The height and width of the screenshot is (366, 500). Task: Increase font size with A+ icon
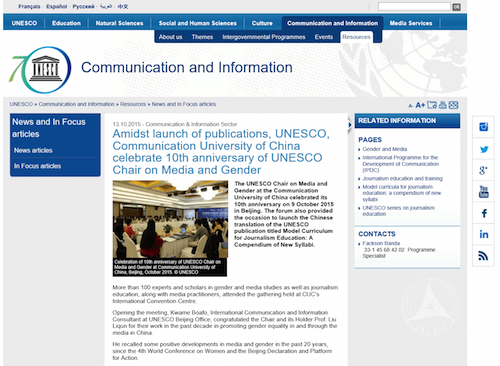tap(420, 105)
